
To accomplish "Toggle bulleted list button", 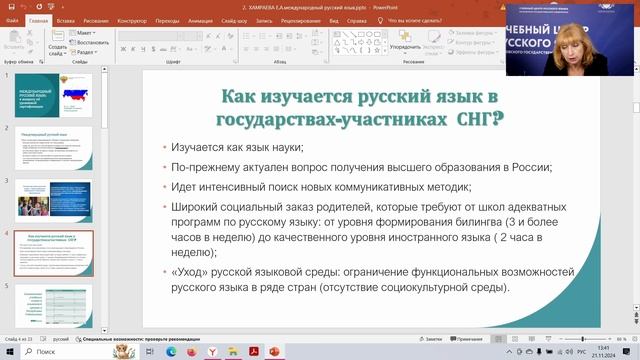I will pos(247,36).
